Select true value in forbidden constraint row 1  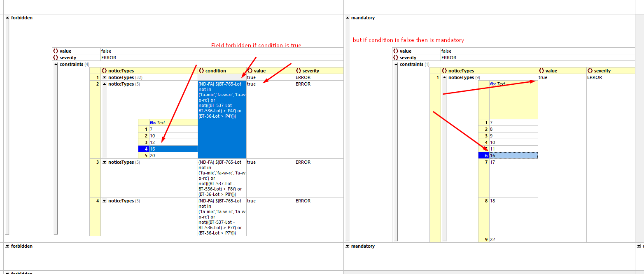coord(271,77)
